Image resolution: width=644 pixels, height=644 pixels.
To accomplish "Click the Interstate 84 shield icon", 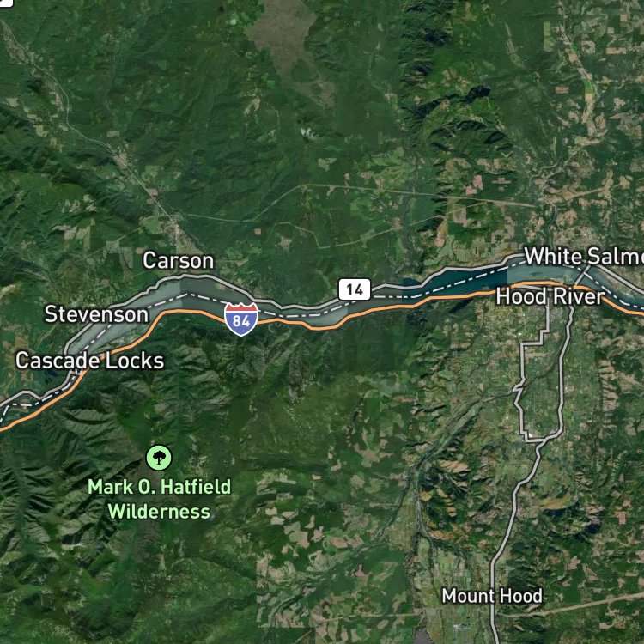I will 241,319.
